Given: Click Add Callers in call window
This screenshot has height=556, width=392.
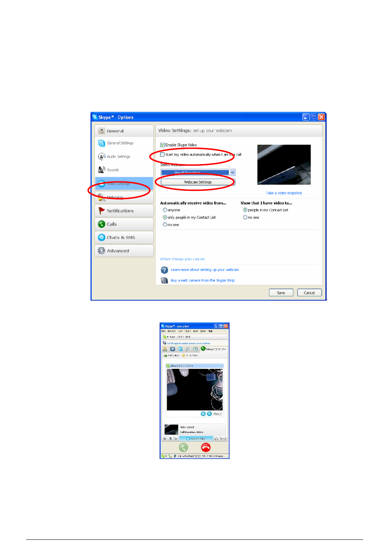Looking at the screenshot, I should point(171,355).
